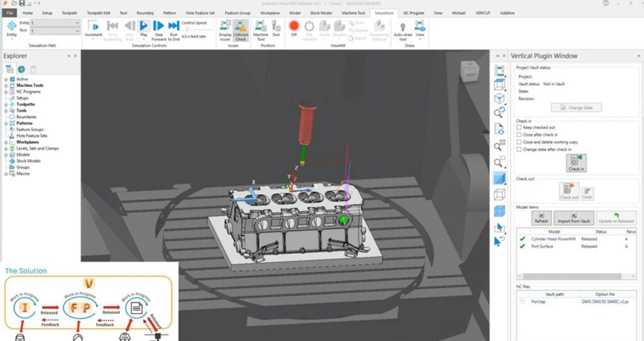Open the NC Program ribbon tab
The height and width of the screenshot is (341, 644).
(413, 13)
